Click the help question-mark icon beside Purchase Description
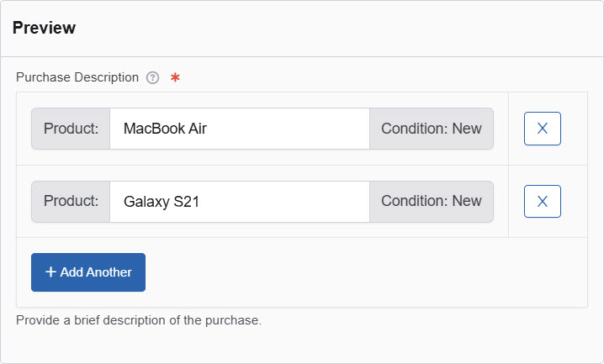Viewport: 604px width, 364px height. coord(152,77)
